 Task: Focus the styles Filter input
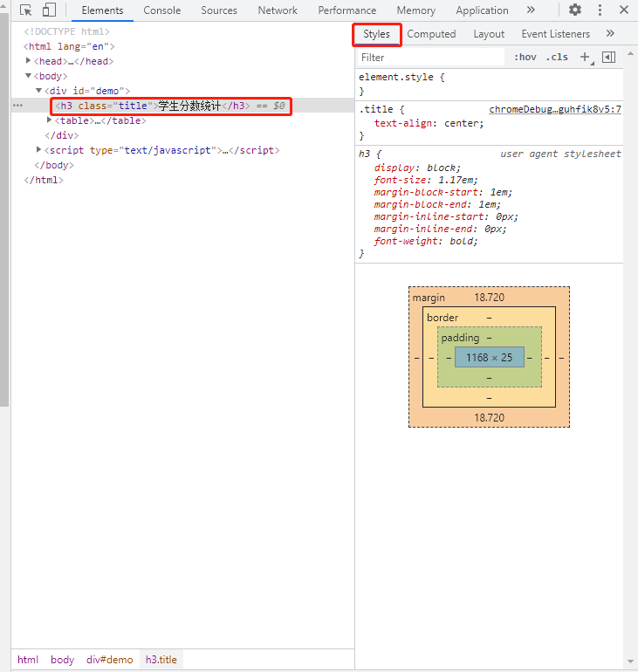[431, 58]
